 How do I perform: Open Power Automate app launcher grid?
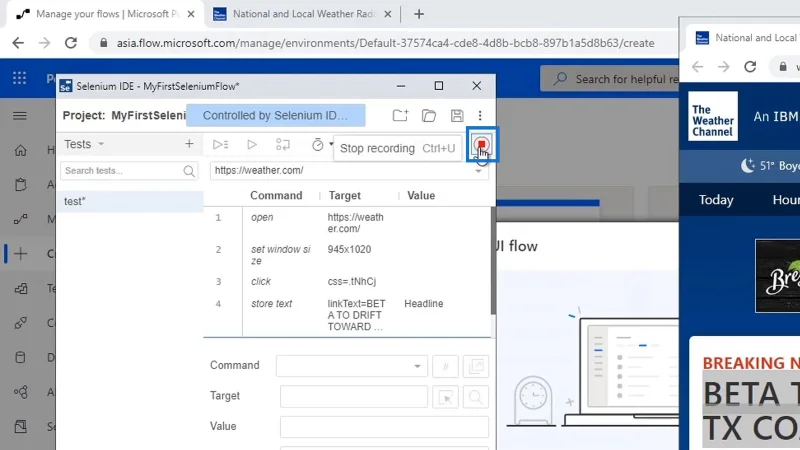click(x=19, y=78)
